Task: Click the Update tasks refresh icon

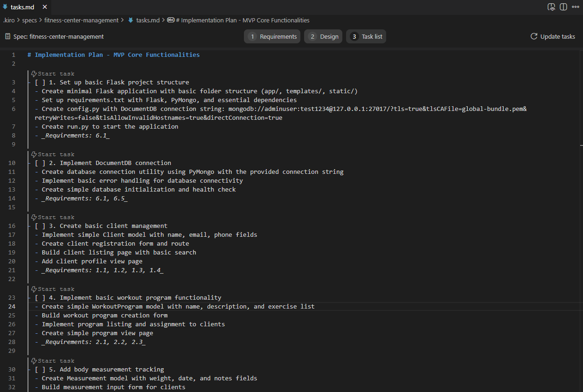Action: point(534,36)
